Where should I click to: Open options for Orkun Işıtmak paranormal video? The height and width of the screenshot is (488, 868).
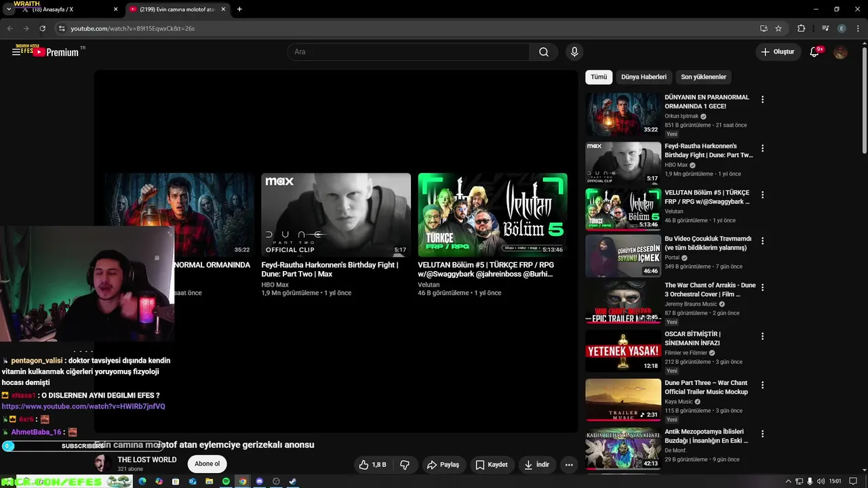762,100
